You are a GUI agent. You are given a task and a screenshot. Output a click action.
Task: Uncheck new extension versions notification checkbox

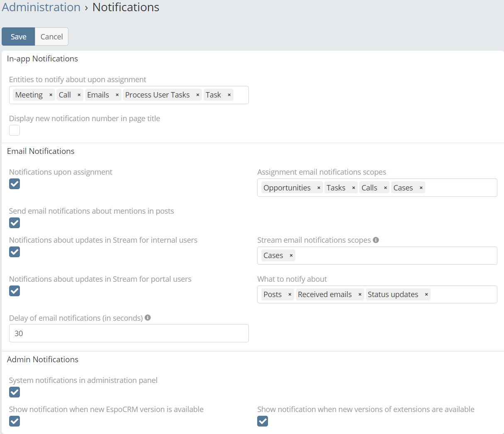pyautogui.click(x=263, y=421)
